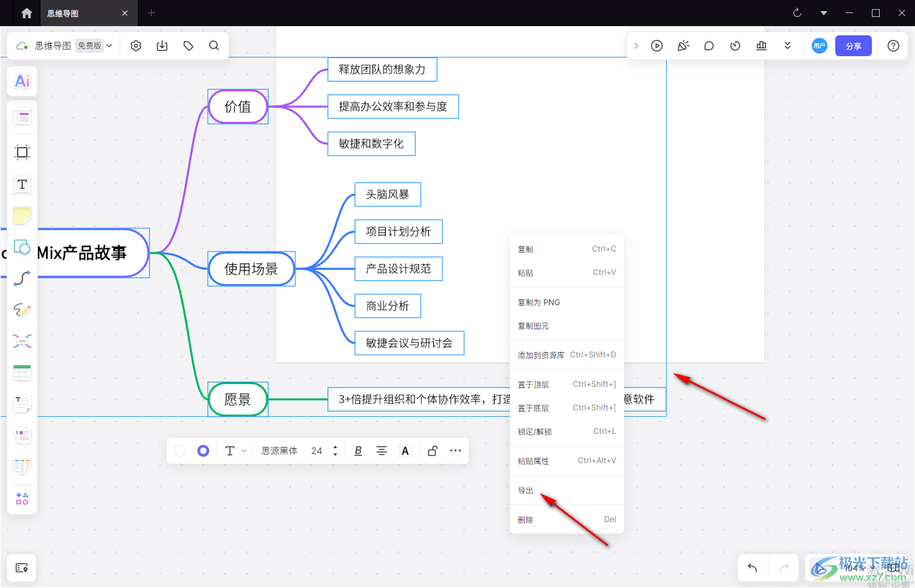
Task: Choose 置于底层 in context menu
Action: tap(567, 408)
